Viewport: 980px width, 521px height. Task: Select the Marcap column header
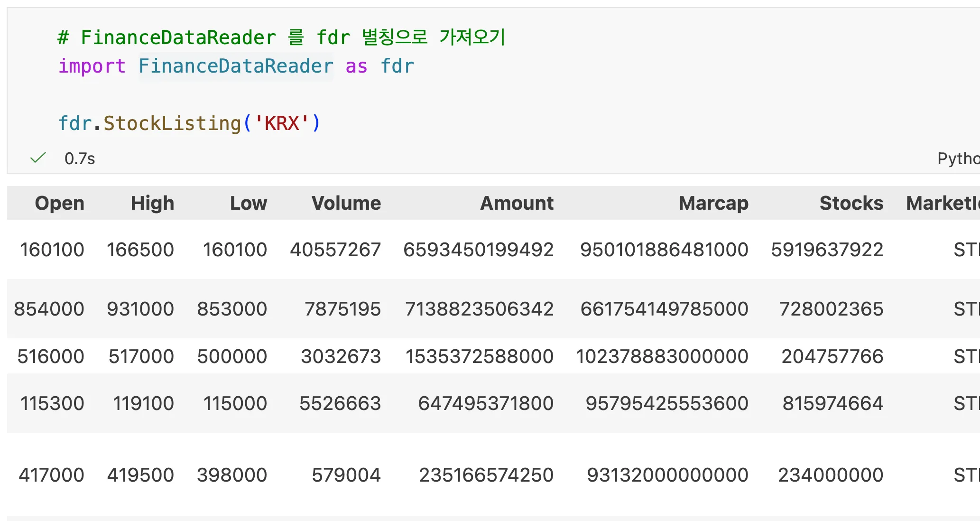tap(713, 203)
